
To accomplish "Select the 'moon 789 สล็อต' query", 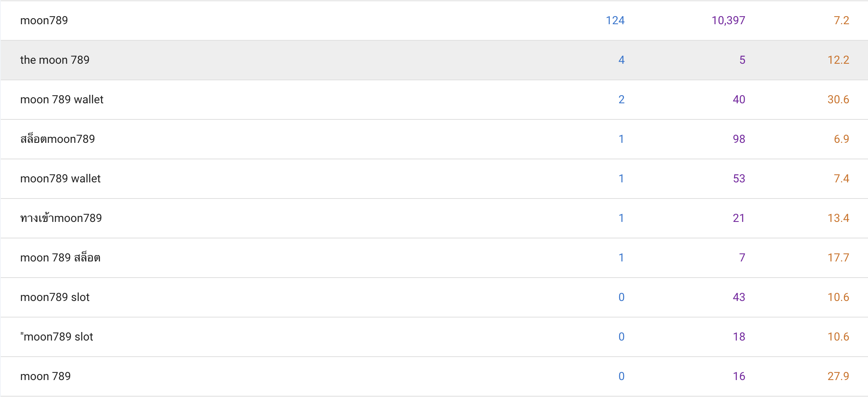I will click(x=60, y=257).
